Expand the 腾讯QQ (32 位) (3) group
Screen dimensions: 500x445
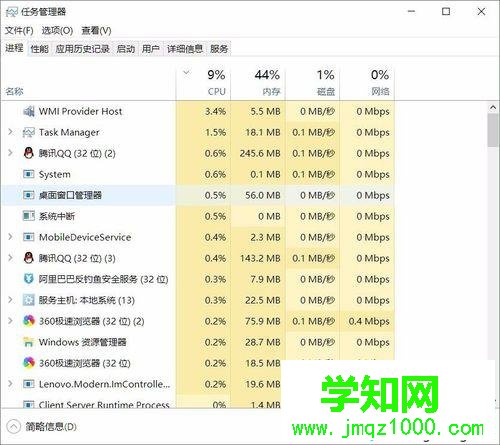[10, 258]
